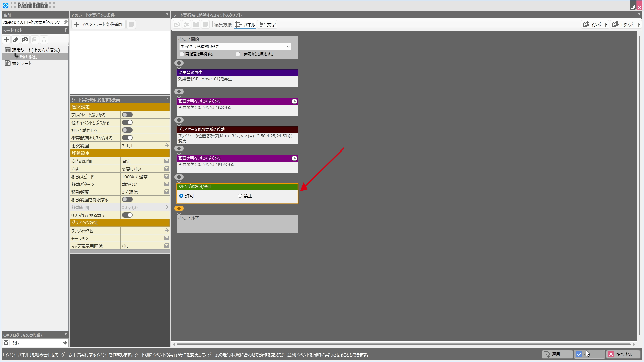Duplicate sheet icon in sheet list
644x362 pixels.
(25, 40)
